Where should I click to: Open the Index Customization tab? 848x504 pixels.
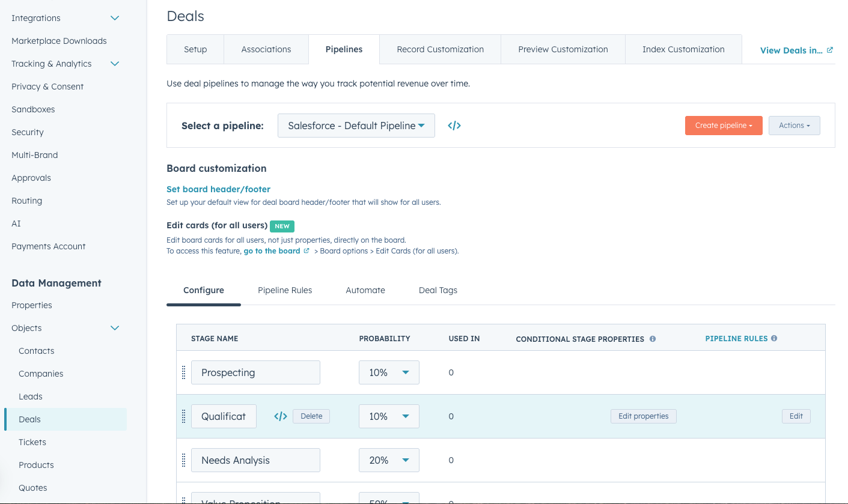(683, 49)
